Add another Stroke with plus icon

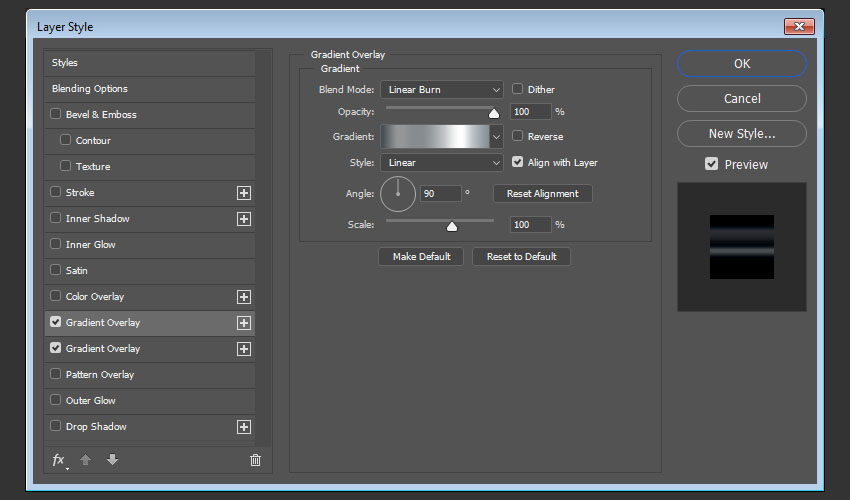click(x=243, y=193)
